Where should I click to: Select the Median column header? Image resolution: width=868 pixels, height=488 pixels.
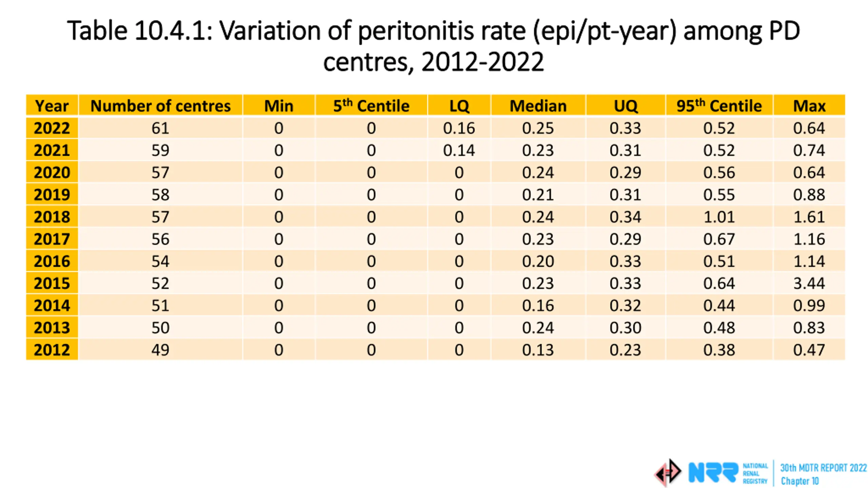pyautogui.click(x=538, y=106)
